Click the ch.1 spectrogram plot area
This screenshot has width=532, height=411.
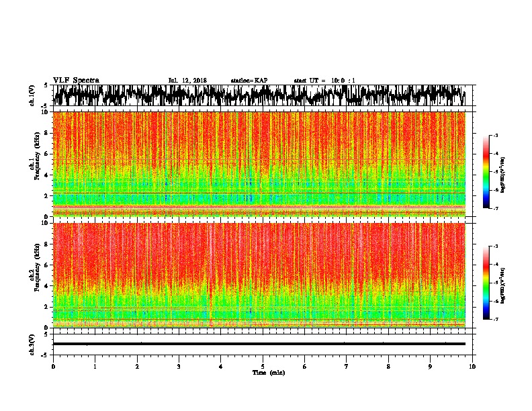[259, 164]
